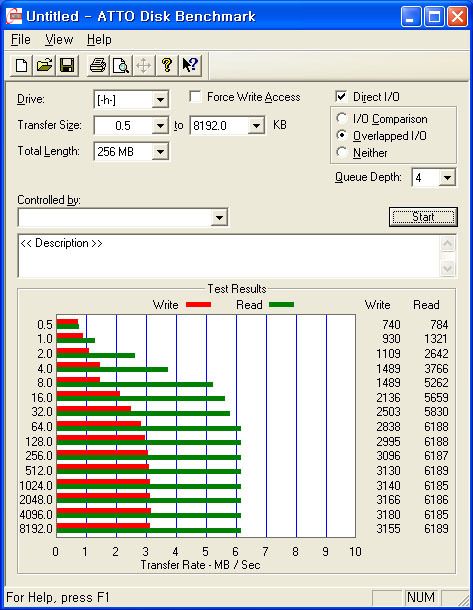Click the Start benchmark button
The image size is (473, 610).
(423, 217)
